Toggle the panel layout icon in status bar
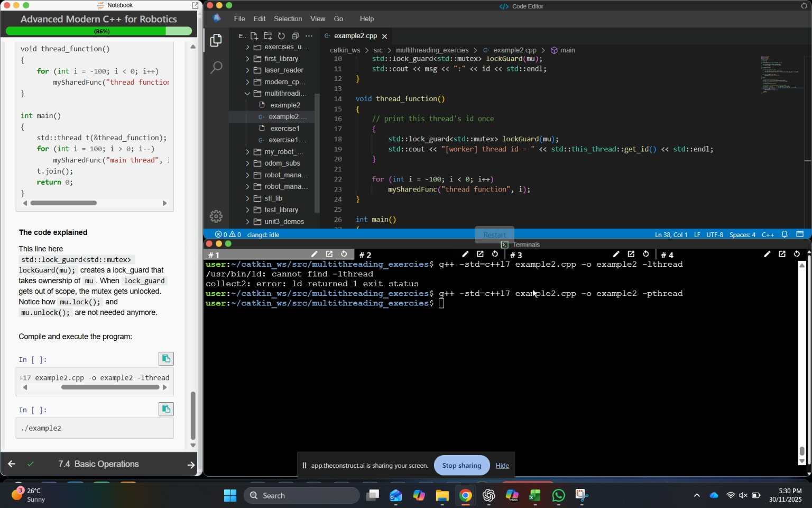The image size is (812, 508). pos(800,234)
